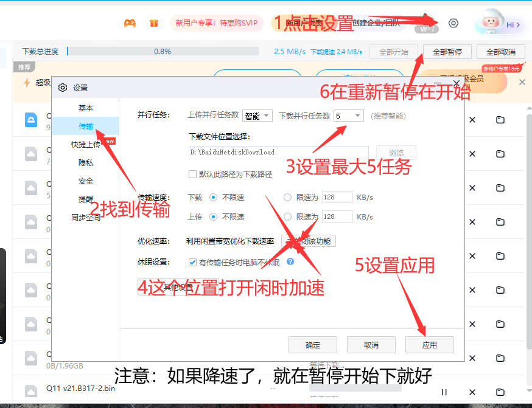Image resolution: width=532 pixels, height=408 pixels.
Task: Click the VIP badge under the avatar
Action: [426, 29]
